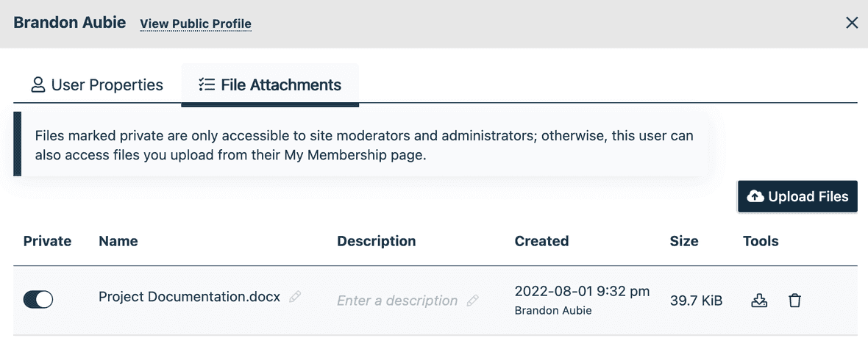Delete the attachment using the trash icon

(794, 301)
